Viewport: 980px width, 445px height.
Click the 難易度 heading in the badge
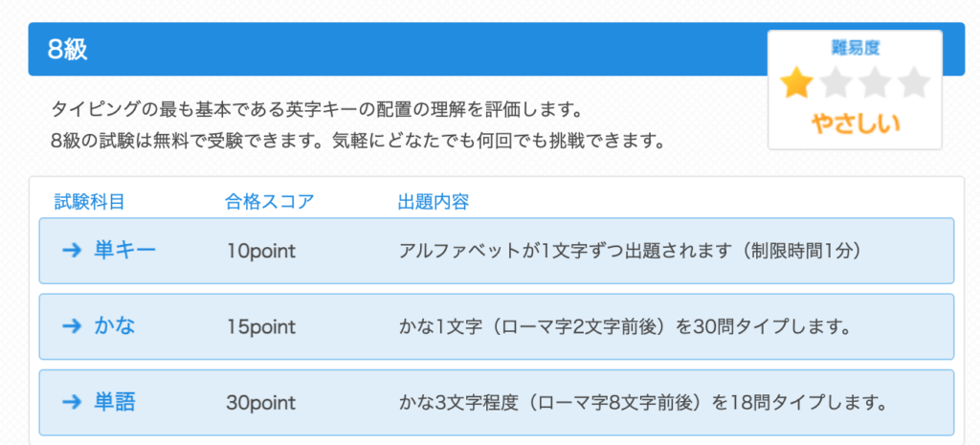pyautogui.click(x=855, y=47)
